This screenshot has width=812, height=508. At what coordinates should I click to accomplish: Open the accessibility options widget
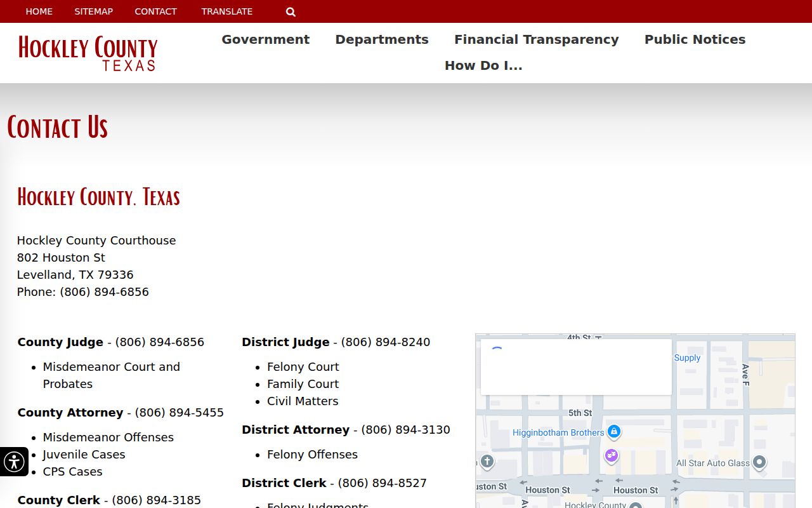14,462
